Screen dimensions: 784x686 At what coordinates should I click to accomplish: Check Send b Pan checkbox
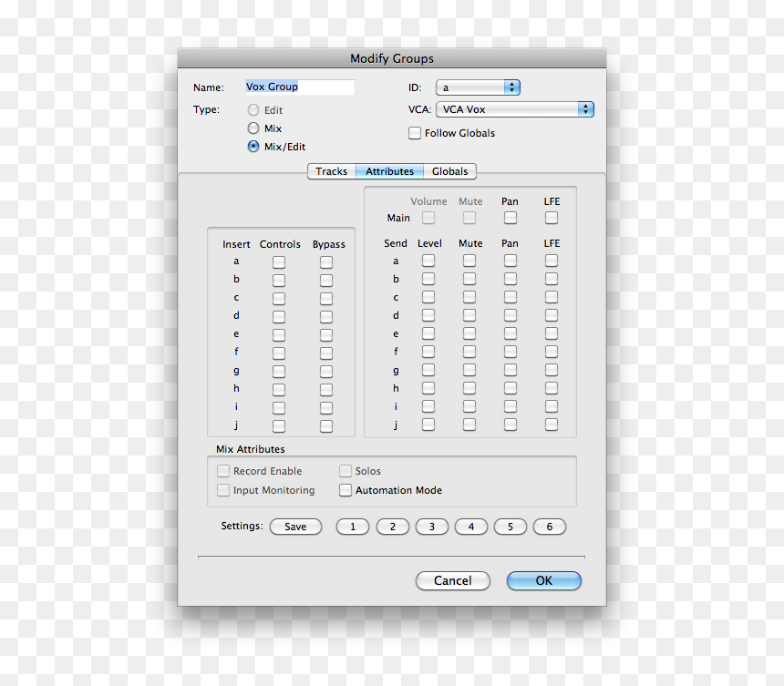click(x=510, y=279)
